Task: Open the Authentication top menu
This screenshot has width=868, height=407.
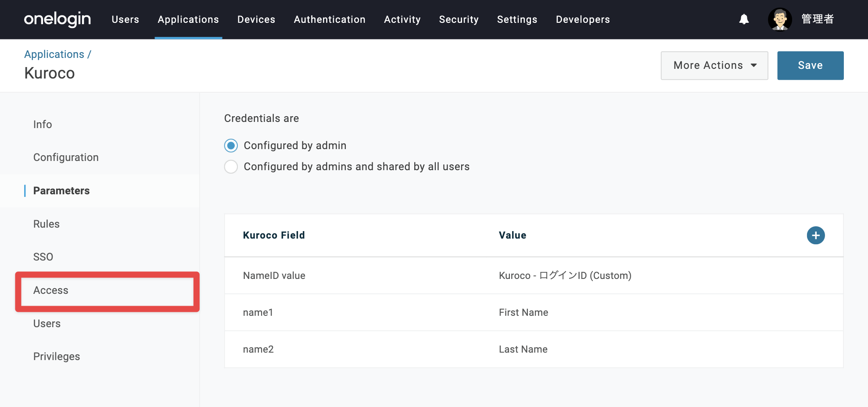Action: coord(330,19)
